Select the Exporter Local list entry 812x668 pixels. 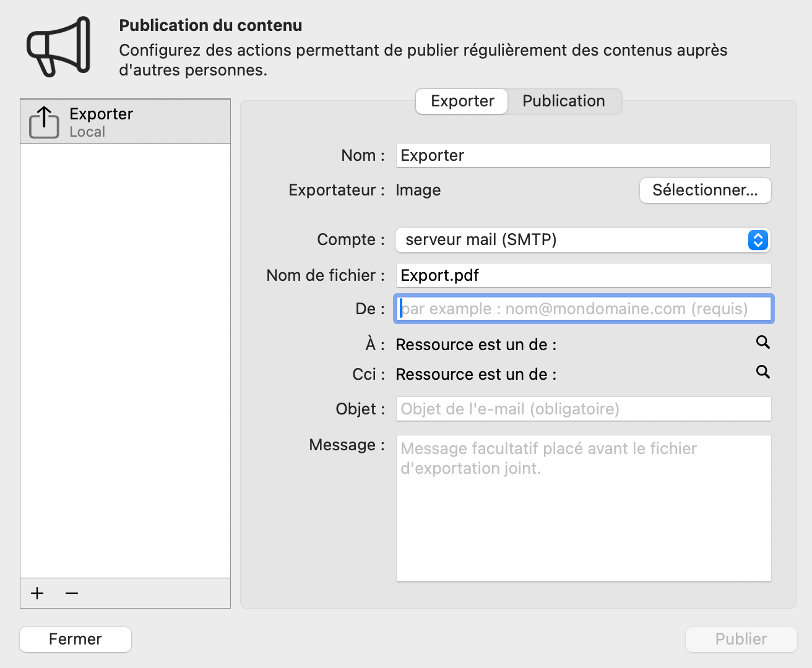click(126, 122)
